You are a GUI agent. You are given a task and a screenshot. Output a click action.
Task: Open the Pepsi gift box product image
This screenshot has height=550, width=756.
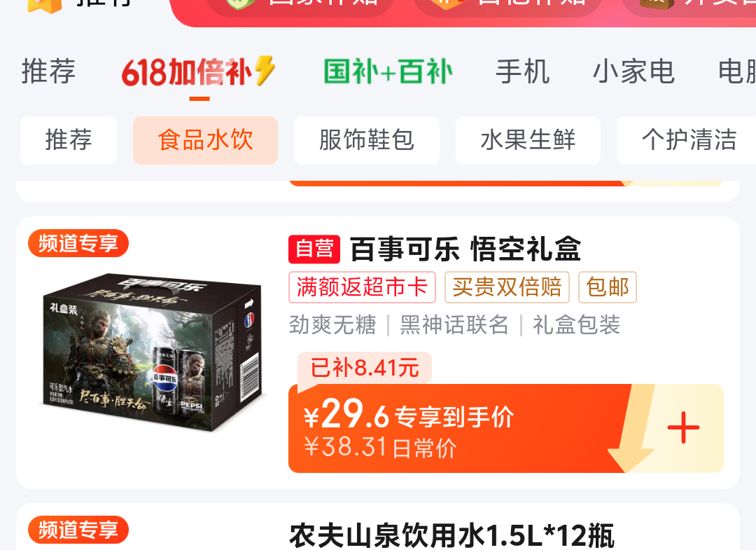(x=153, y=352)
